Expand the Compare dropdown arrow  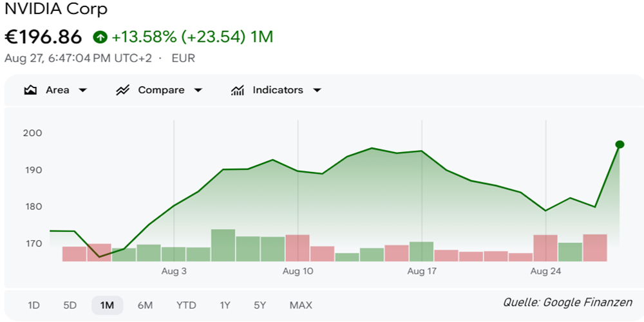coord(198,90)
